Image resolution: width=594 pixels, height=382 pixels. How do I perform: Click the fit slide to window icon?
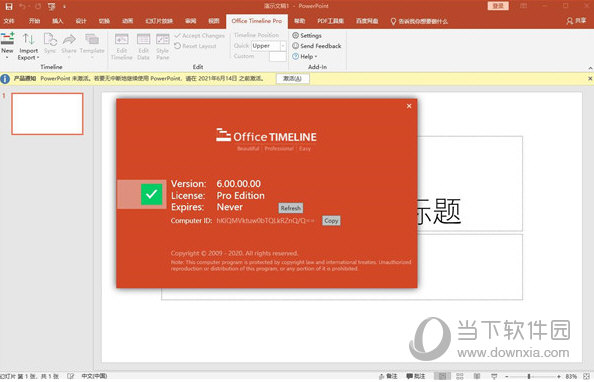(x=586, y=376)
